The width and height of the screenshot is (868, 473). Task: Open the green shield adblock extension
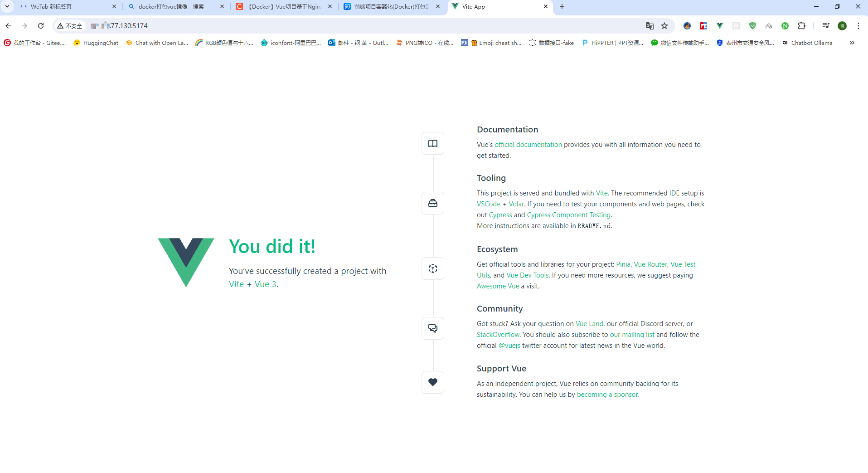coord(752,26)
